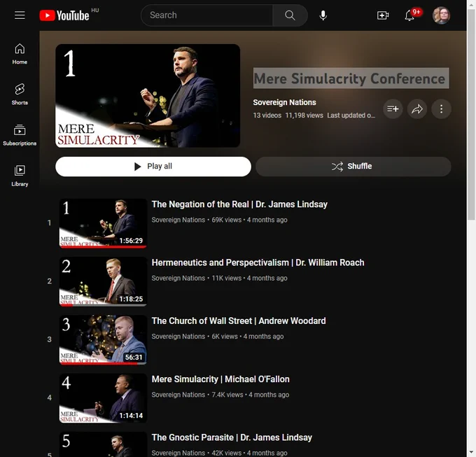Open Subscriptions from the sidebar
The image size is (476, 457).
tap(20, 135)
